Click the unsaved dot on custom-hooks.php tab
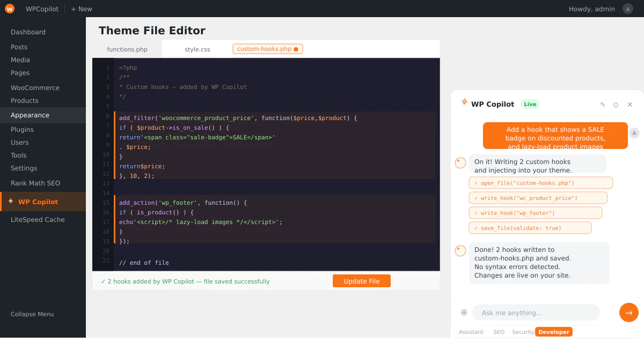The height and width of the screenshot is (343, 644). point(296,49)
